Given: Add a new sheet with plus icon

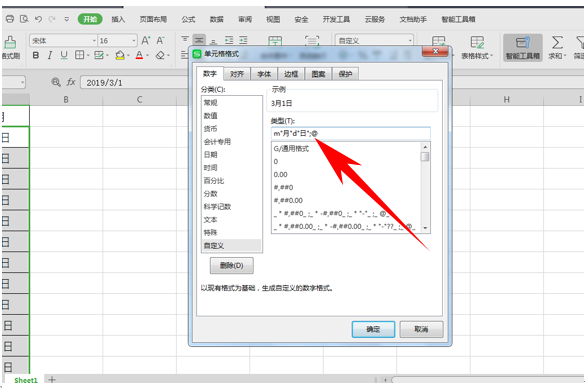Looking at the screenshot, I should tap(52, 380).
